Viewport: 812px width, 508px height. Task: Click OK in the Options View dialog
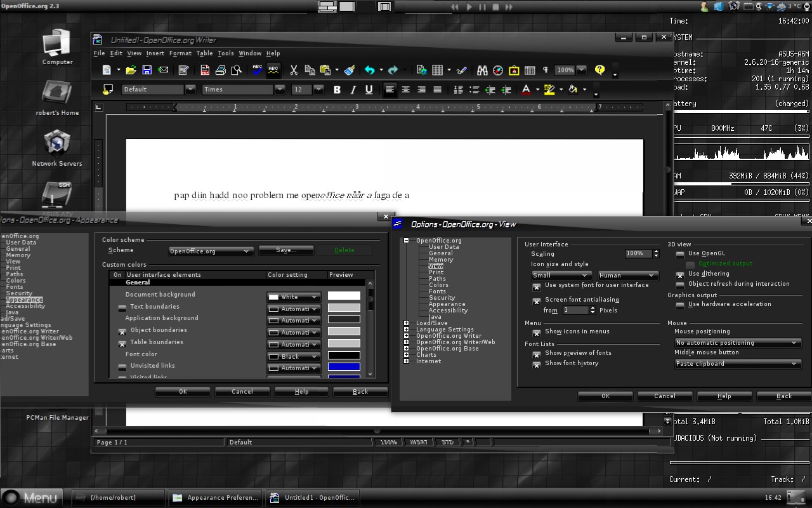[x=605, y=396]
